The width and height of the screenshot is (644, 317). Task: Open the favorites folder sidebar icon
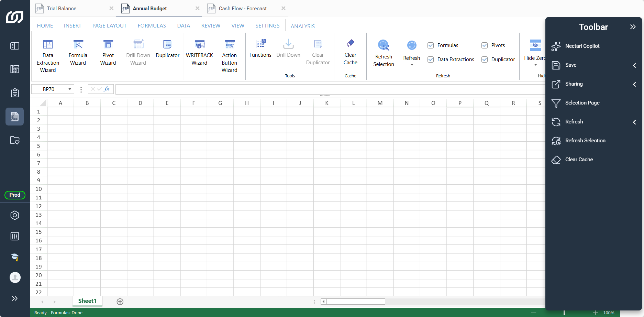15,140
